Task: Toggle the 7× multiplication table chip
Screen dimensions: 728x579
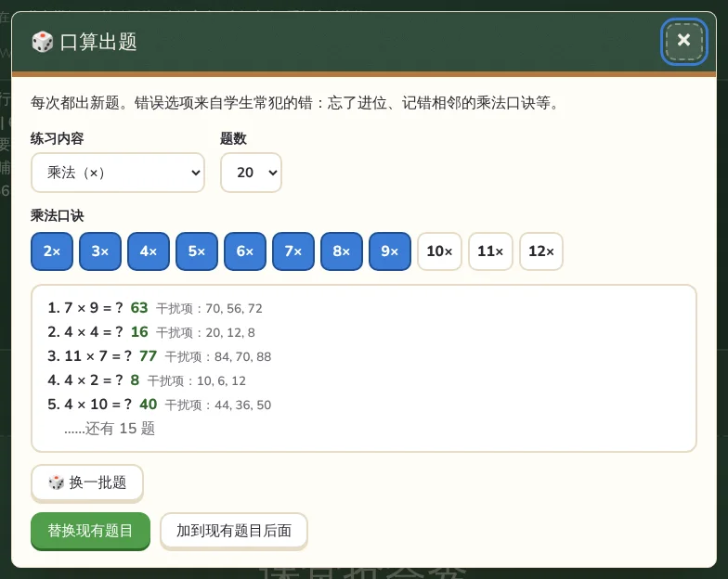Action: click(293, 251)
